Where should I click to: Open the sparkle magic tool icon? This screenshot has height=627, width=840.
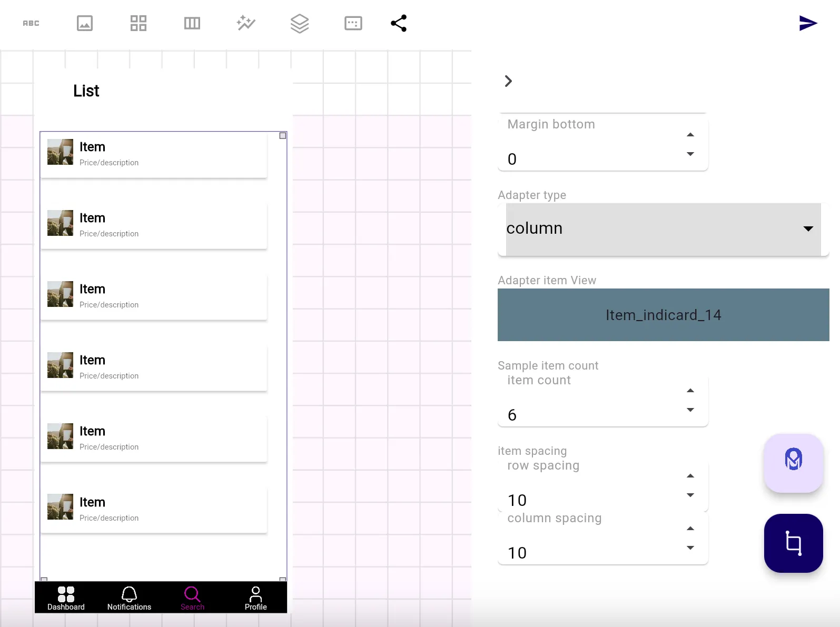tap(246, 23)
